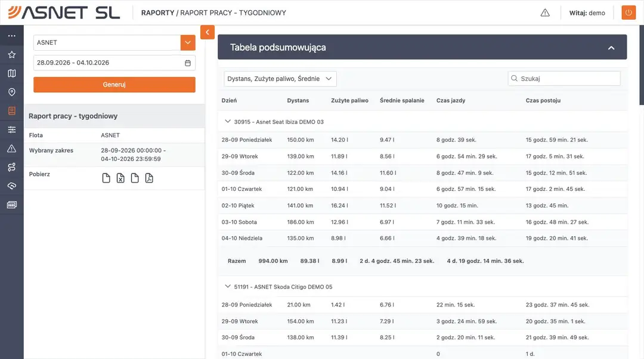Image resolution: width=644 pixels, height=359 pixels.
Task: Click the location pin sidebar icon
Action: coord(11,92)
